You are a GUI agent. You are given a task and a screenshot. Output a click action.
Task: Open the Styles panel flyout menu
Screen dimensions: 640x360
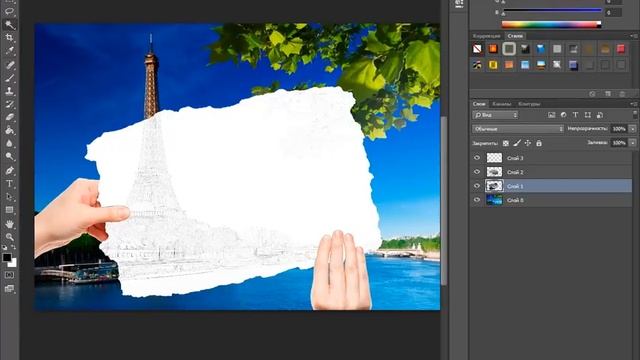(634, 36)
